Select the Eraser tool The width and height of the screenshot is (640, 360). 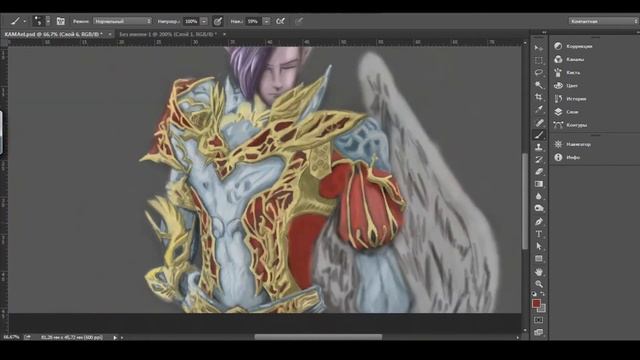click(539, 171)
